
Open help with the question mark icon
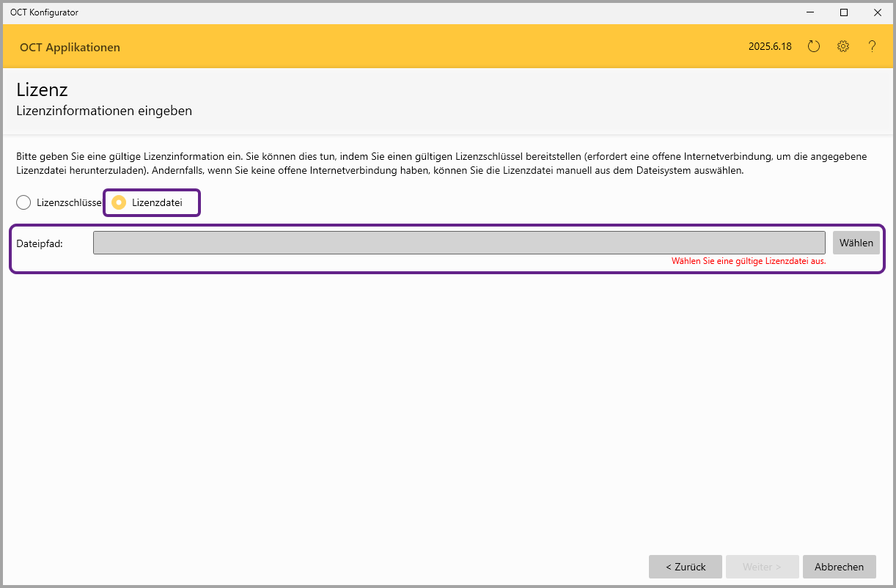coord(872,47)
